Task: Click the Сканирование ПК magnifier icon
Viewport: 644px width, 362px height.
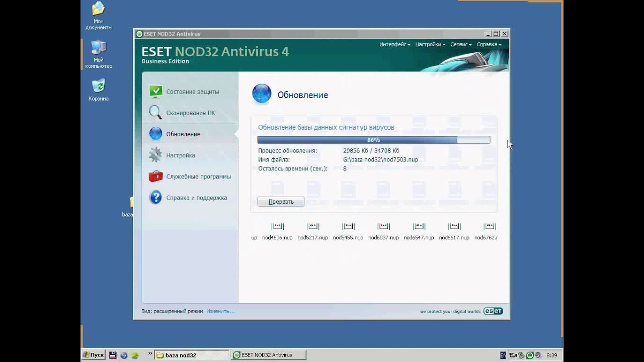Action: [x=155, y=113]
